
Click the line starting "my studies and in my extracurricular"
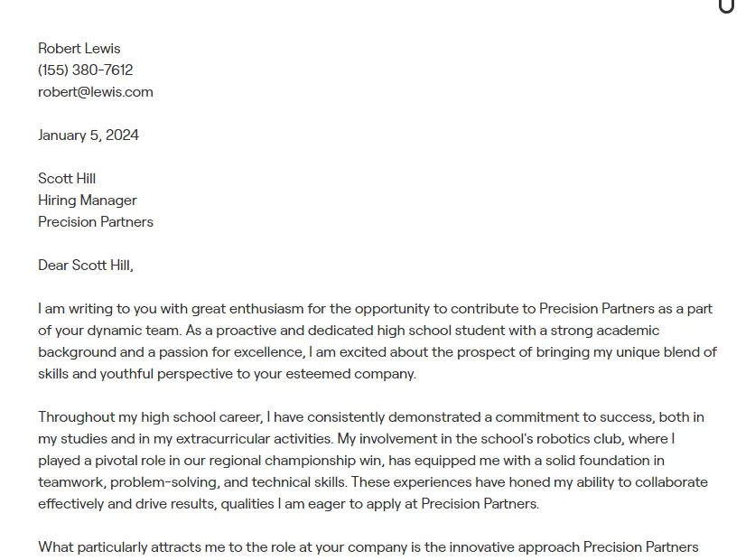pos(356,439)
